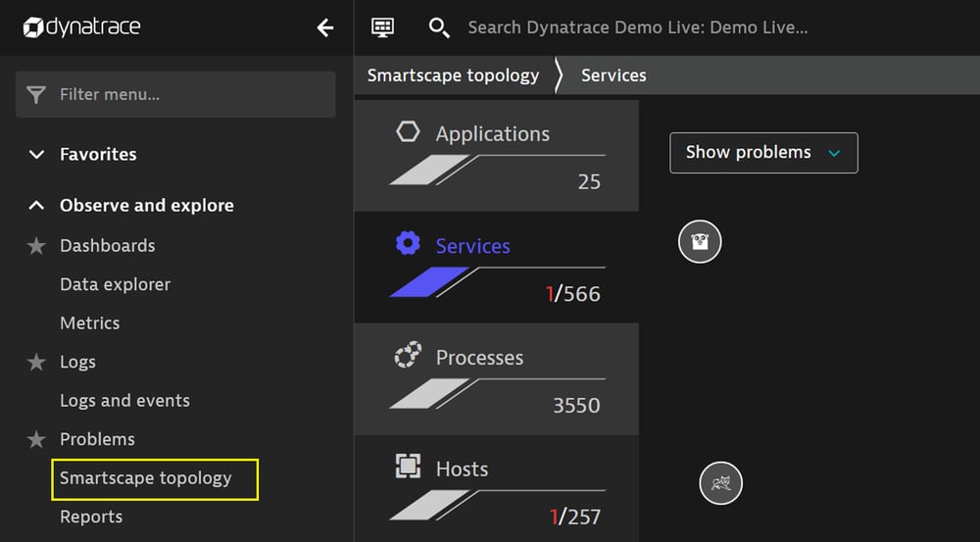
Task: Select the Observe and explore heading
Action: [147, 206]
